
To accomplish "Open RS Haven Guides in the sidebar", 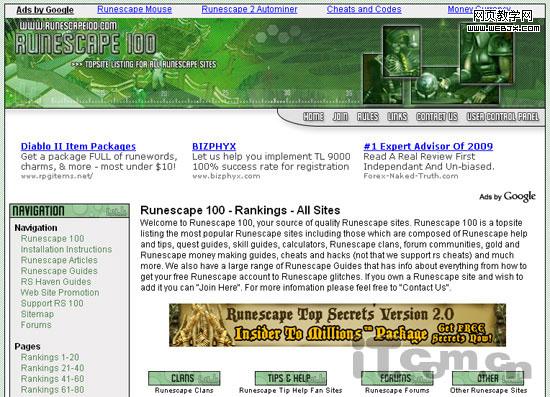I will [56, 282].
